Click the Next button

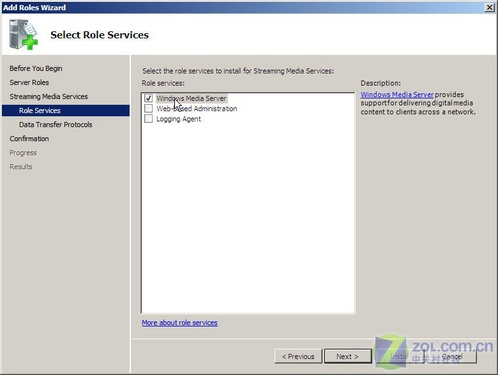tap(348, 356)
